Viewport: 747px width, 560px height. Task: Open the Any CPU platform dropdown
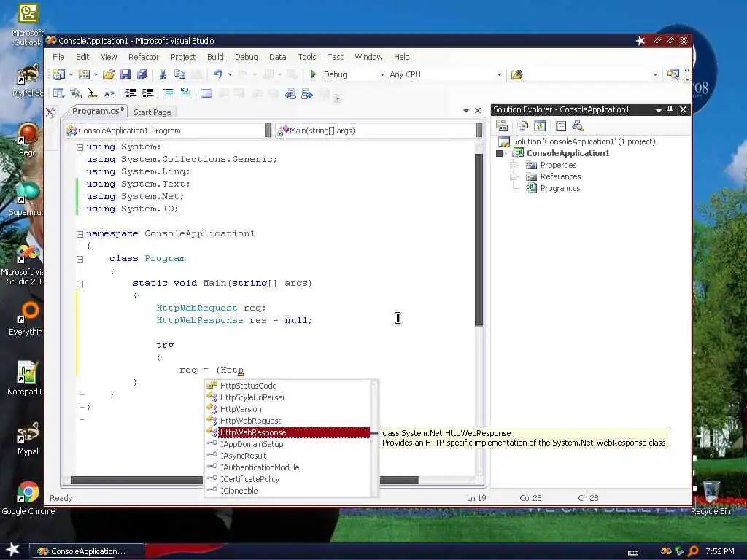point(499,75)
